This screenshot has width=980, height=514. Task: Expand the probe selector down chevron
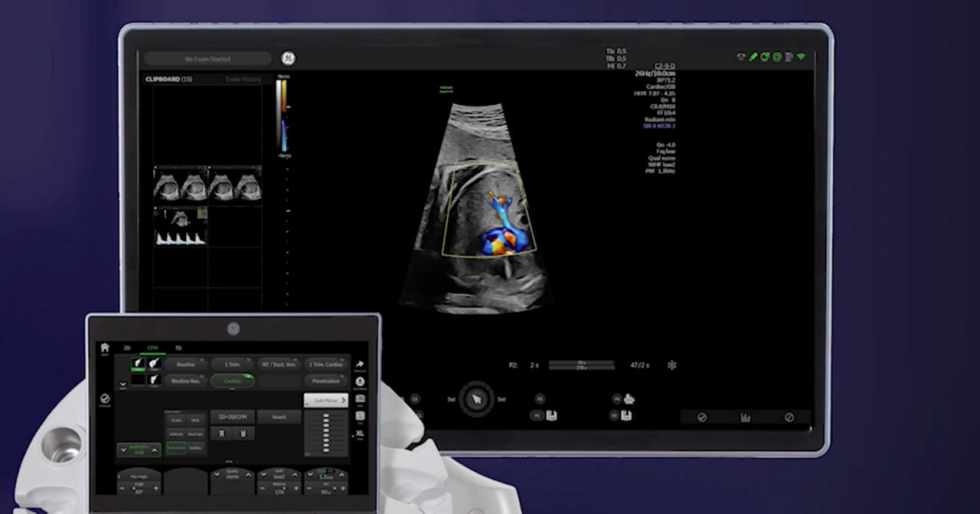pyautogui.click(x=122, y=383)
